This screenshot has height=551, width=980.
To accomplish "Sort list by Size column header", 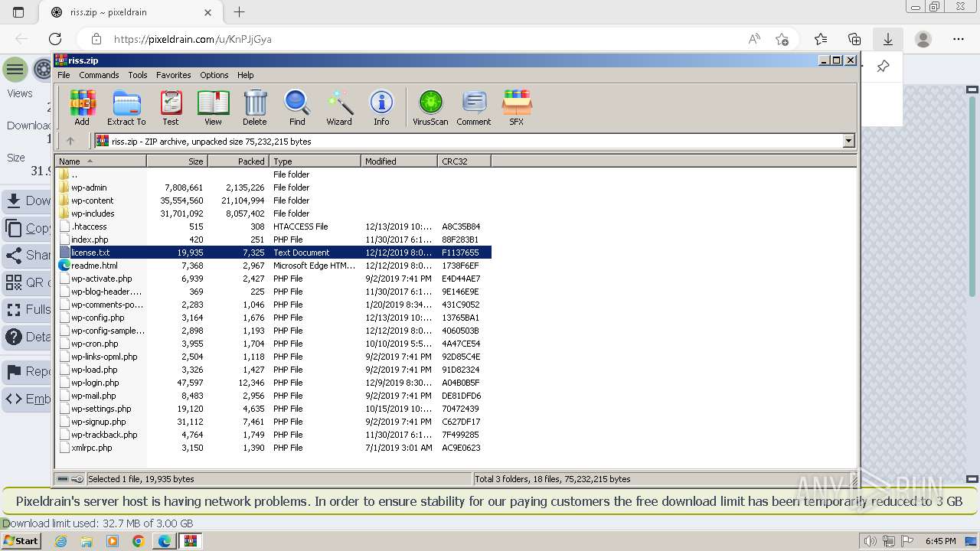I will click(177, 161).
